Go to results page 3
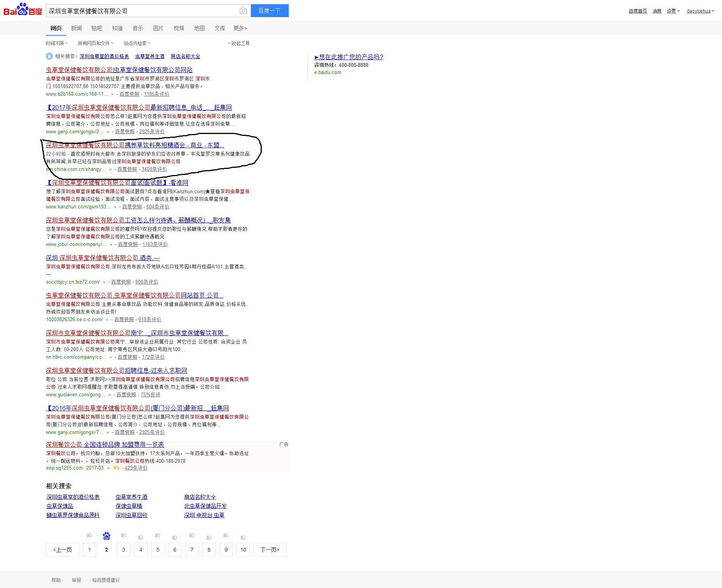The width and height of the screenshot is (722, 588). [124, 550]
